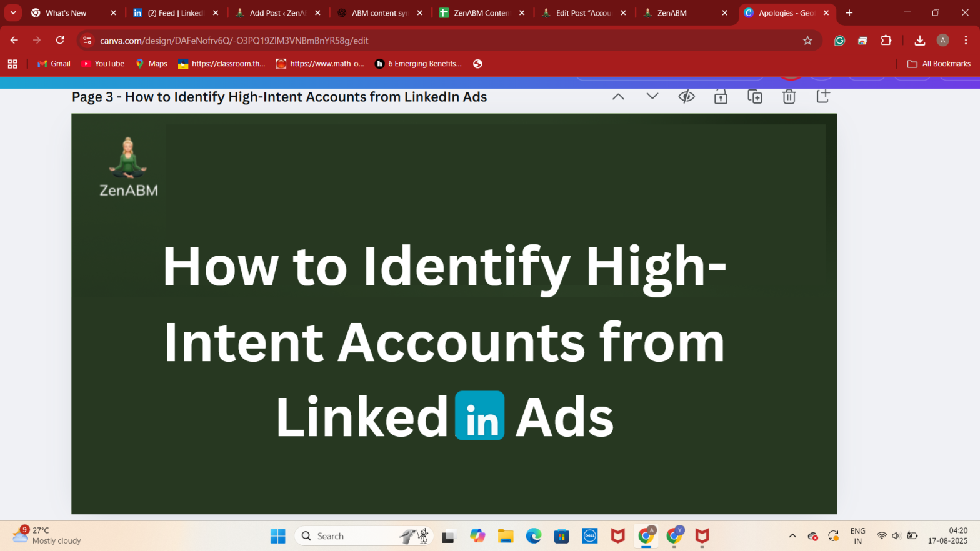Duplicate page 3 icon
Viewport: 980px width, 551px height.
[755, 97]
